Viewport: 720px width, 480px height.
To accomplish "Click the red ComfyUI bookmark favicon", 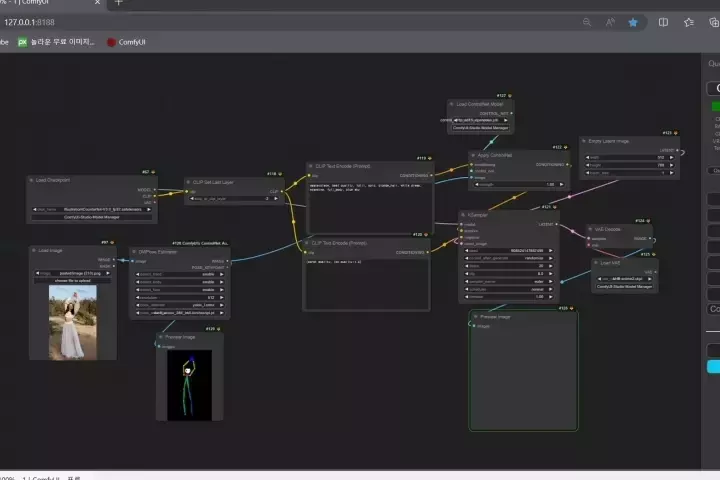I will (111, 42).
